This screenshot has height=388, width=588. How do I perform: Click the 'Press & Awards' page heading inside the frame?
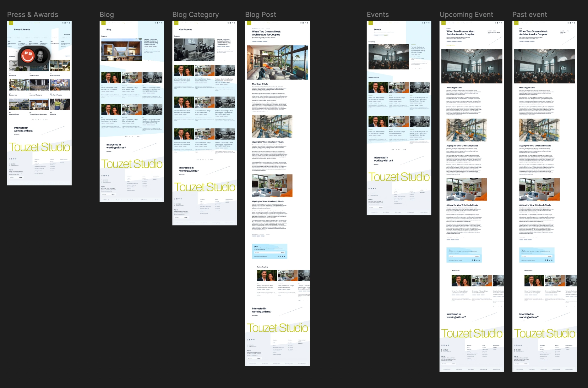pyautogui.click(x=22, y=30)
